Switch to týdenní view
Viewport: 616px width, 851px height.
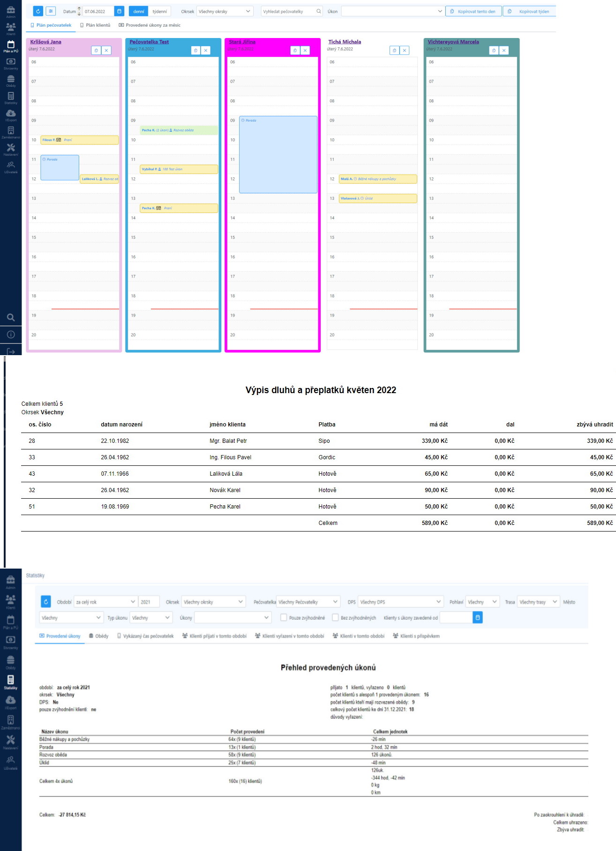160,11
